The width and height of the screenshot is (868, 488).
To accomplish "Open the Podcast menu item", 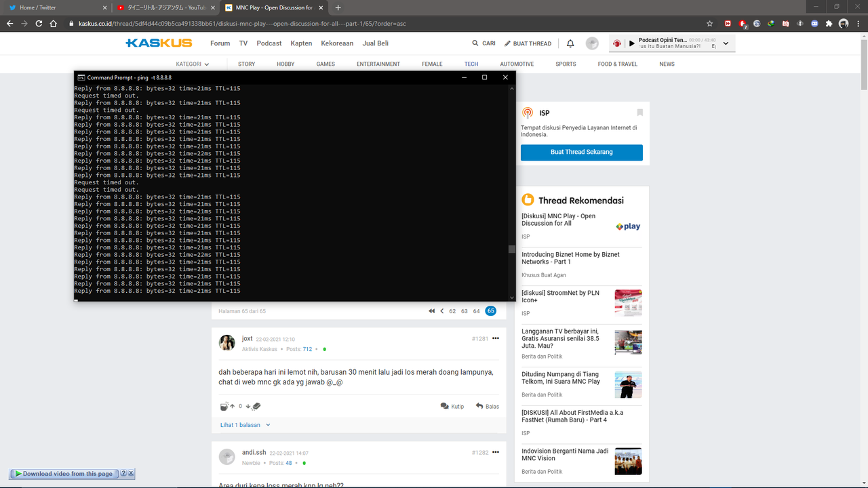I will click(269, 43).
